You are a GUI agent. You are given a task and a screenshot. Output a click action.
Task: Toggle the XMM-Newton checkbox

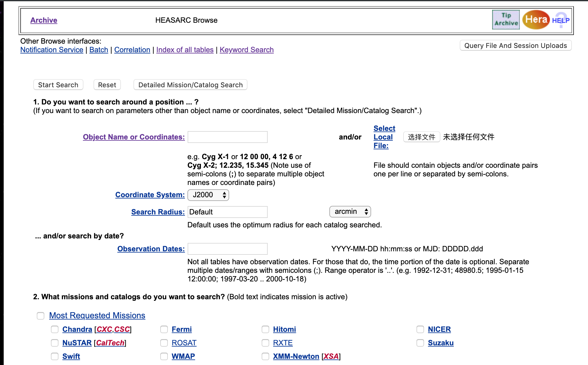[x=265, y=356]
